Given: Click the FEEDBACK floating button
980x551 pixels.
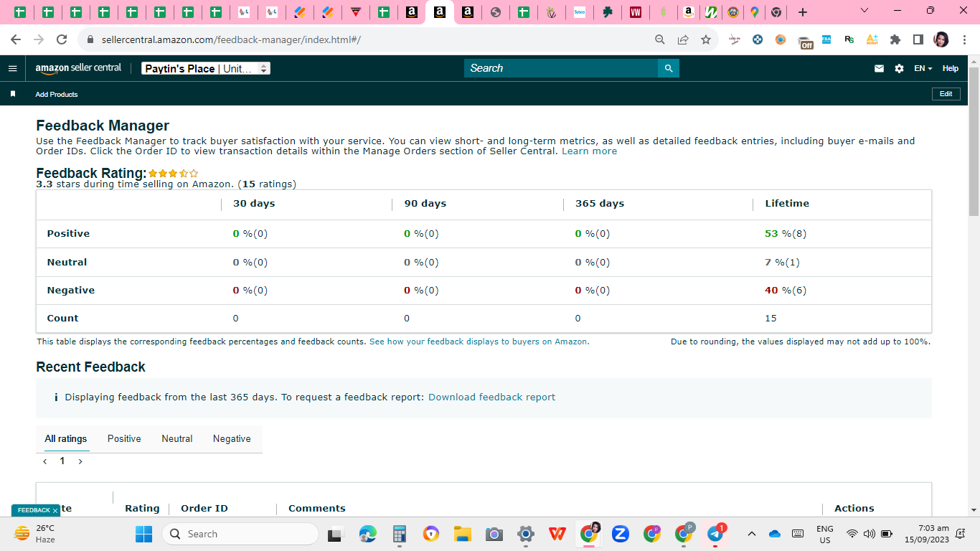Looking at the screenshot, I should coord(34,511).
